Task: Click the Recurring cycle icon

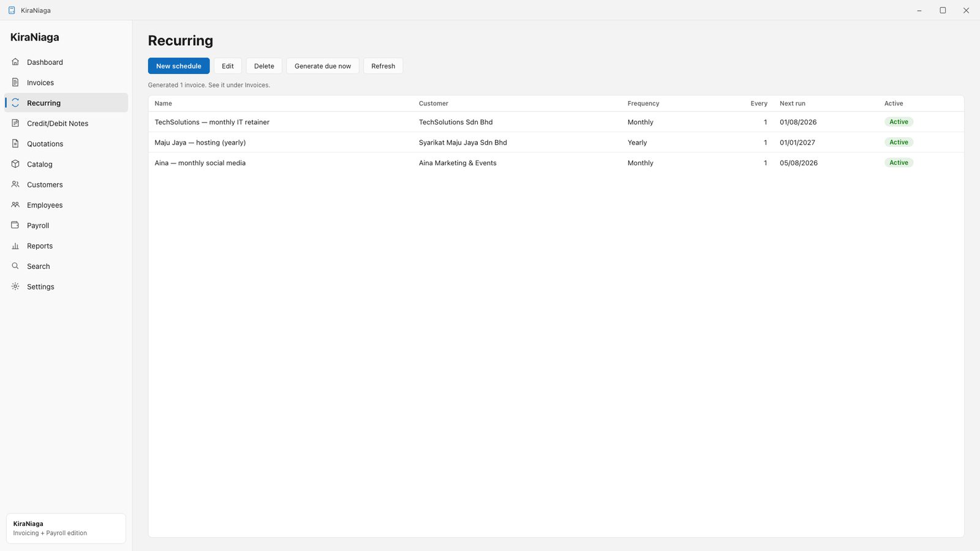Action: click(x=15, y=103)
